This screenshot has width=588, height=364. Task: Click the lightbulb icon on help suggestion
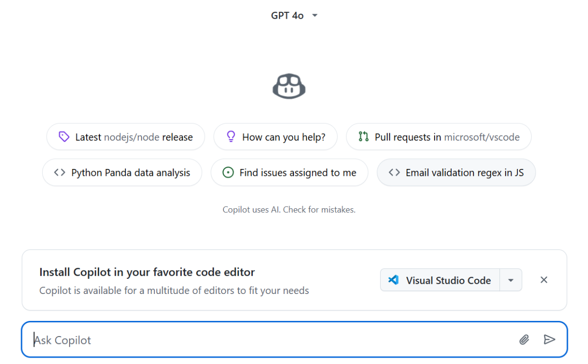[x=231, y=137]
